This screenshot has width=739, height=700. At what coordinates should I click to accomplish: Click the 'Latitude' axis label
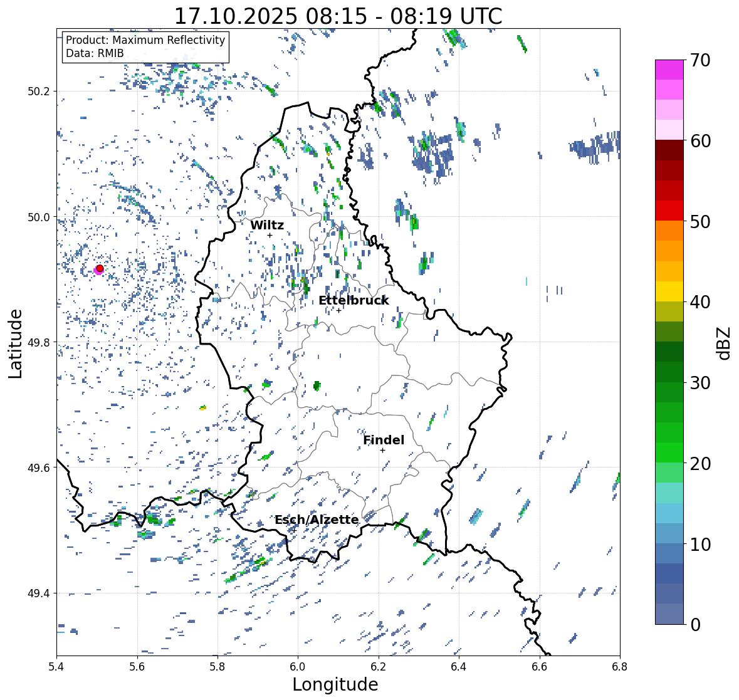[x=15, y=344]
